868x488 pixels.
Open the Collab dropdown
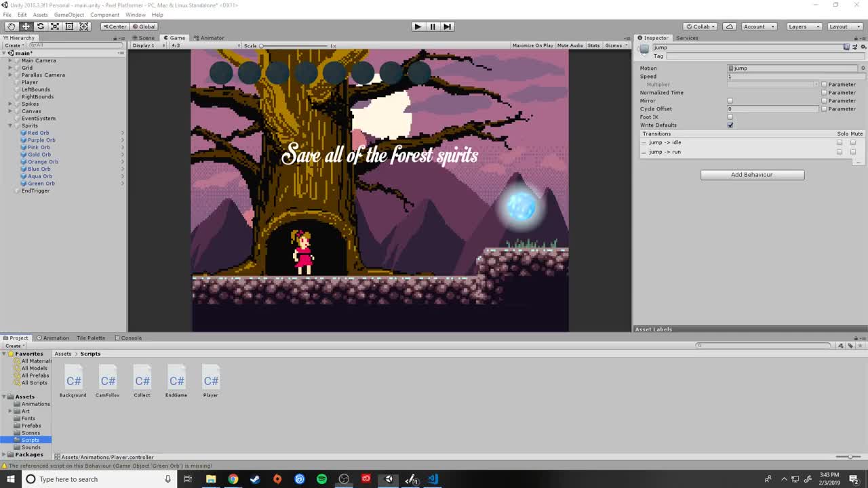point(701,26)
